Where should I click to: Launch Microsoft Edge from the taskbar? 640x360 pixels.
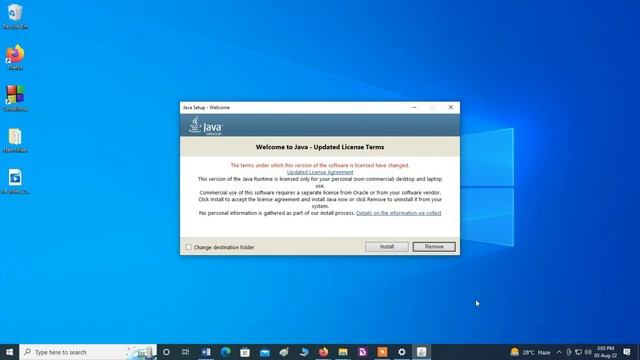(225, 352)
